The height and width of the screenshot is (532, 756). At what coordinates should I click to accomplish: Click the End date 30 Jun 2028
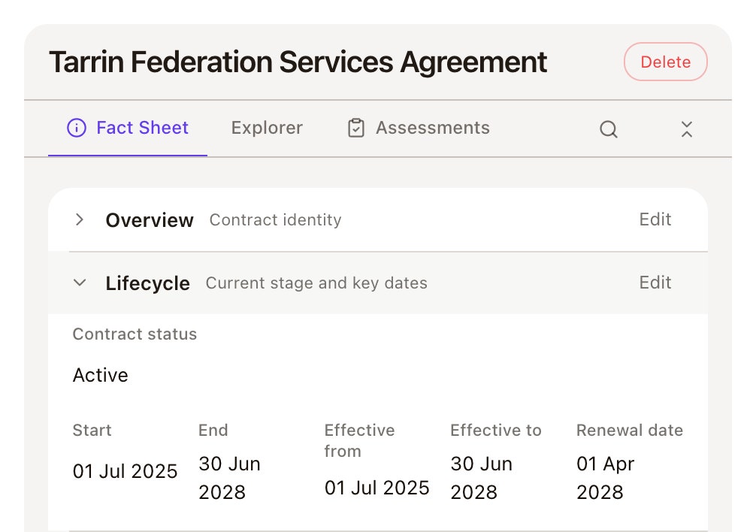point(229,478)
